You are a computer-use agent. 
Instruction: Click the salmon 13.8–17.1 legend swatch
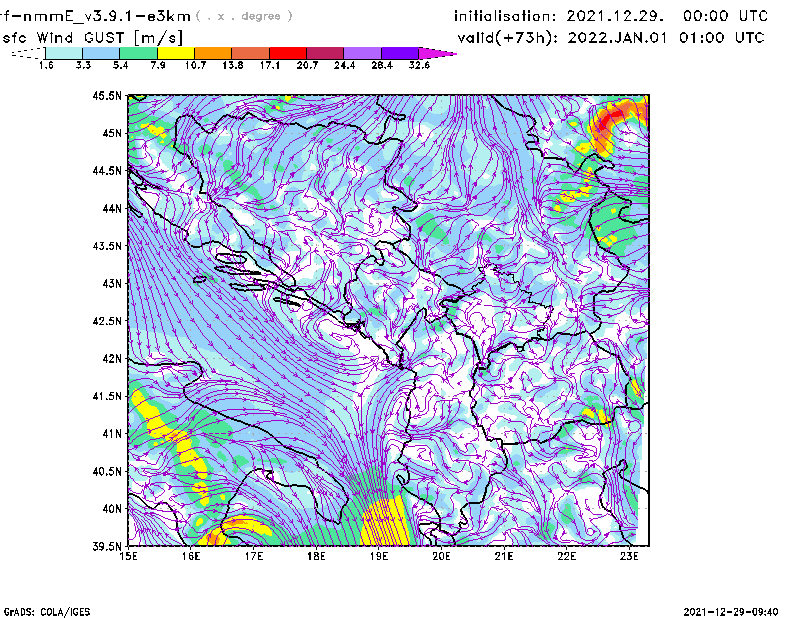tap(251, 53)
